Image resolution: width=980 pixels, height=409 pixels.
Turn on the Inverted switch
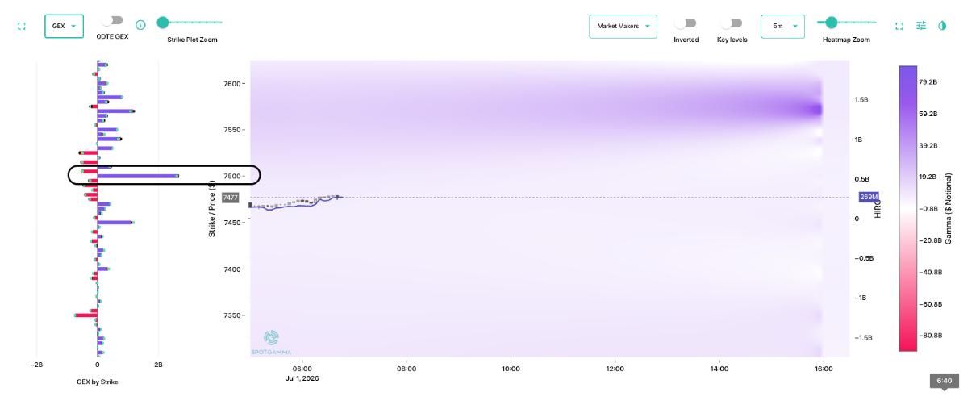pos(686,23)
